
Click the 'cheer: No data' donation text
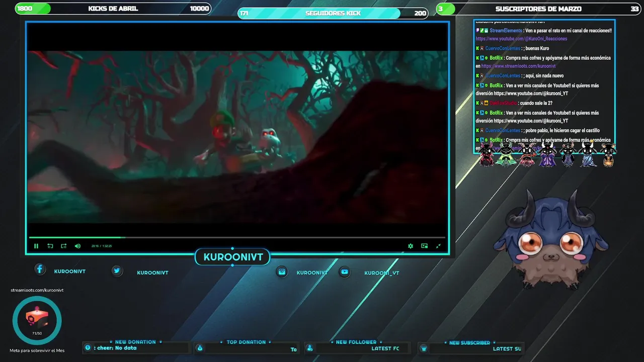coord(115,348)
